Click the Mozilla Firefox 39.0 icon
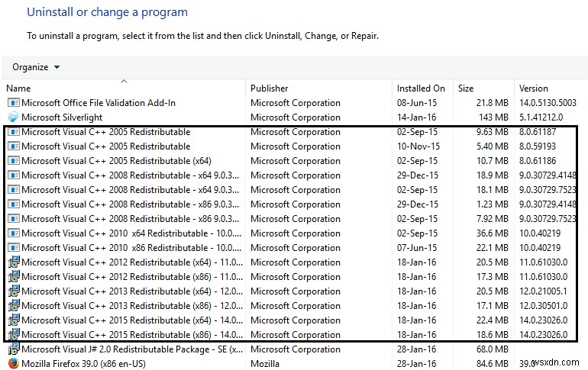Screen dimensions: 588x370 14,364
